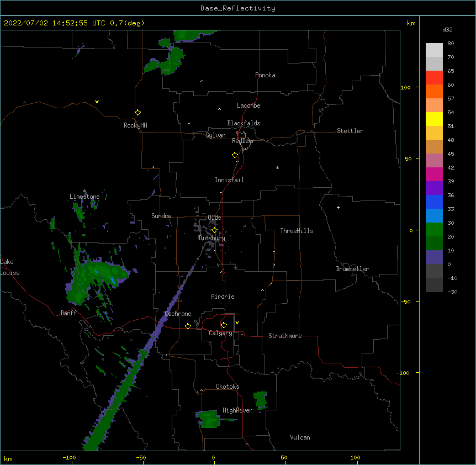Viewport: 476px width, 465px height.
Task: Click the Sundre town label
Action: 161,216
